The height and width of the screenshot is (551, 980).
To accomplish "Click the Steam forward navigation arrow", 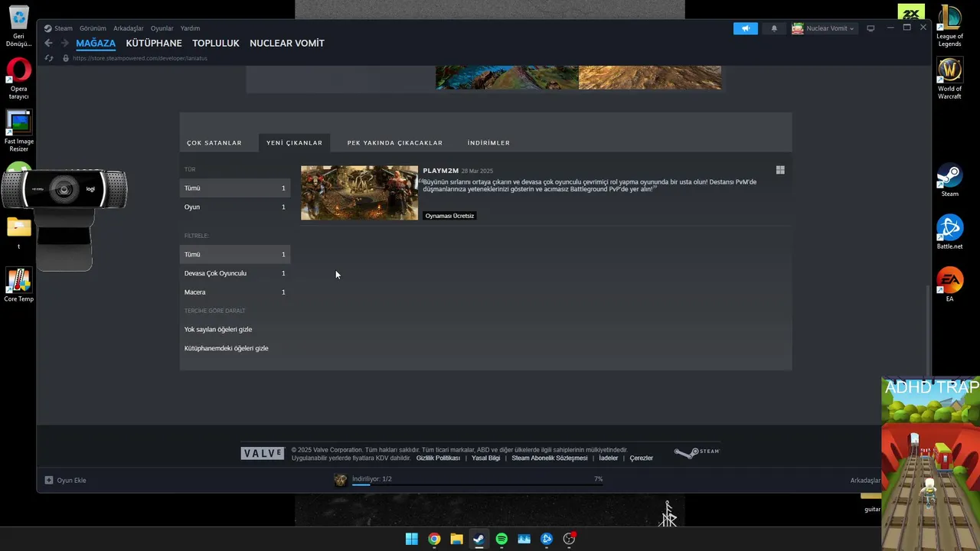I will [65, 44].
